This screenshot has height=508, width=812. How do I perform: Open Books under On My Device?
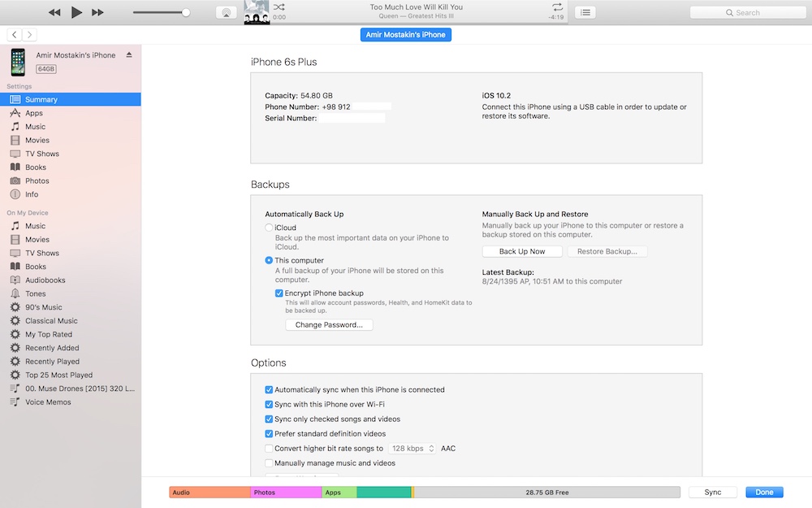pos(71,267)
